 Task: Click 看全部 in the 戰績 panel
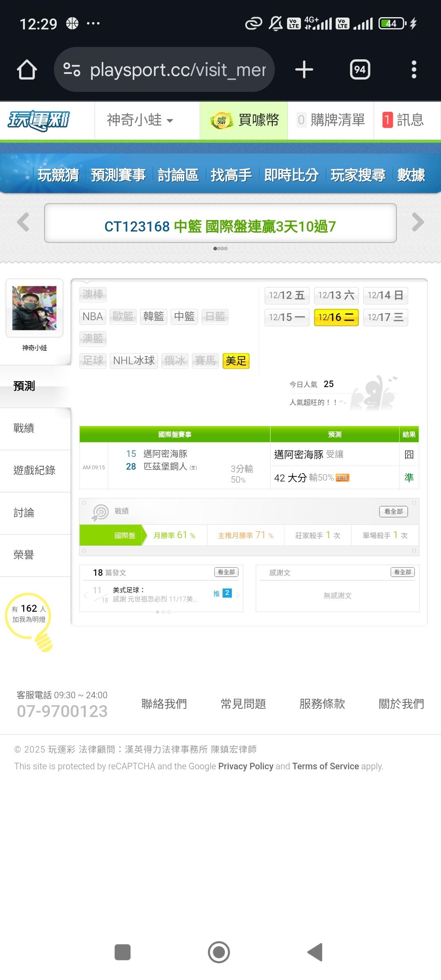393,511
